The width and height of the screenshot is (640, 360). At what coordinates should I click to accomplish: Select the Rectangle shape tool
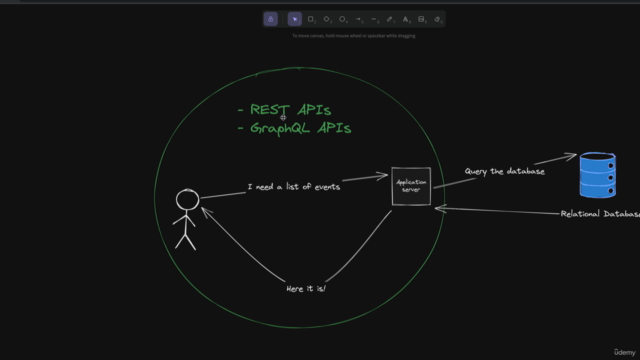(x=311, y=19)
